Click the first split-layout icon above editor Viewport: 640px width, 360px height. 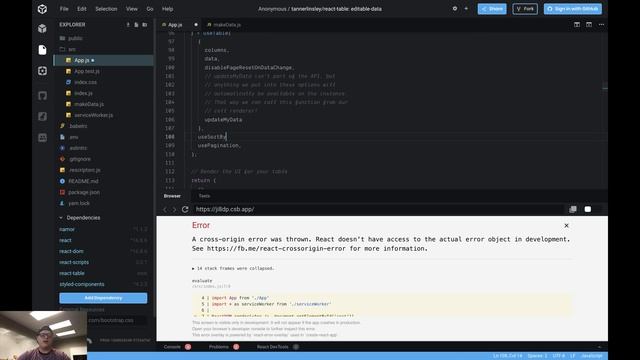[x=577, y=24]
